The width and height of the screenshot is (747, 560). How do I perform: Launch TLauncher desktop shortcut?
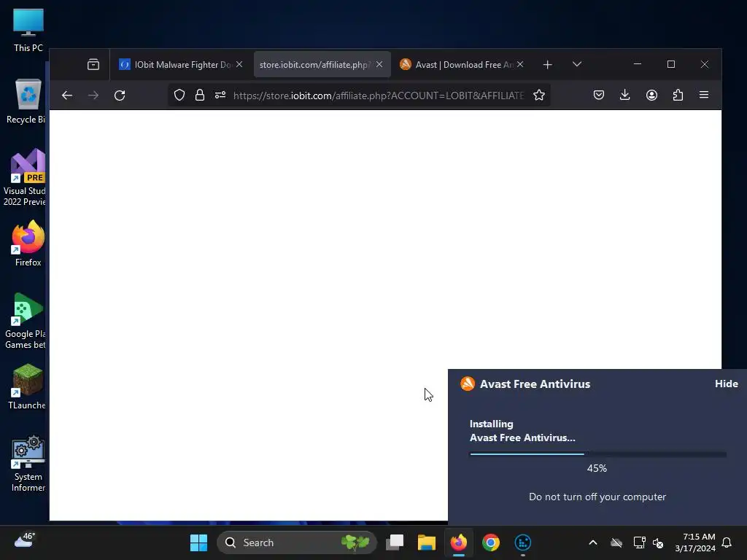tap(27, 386)
